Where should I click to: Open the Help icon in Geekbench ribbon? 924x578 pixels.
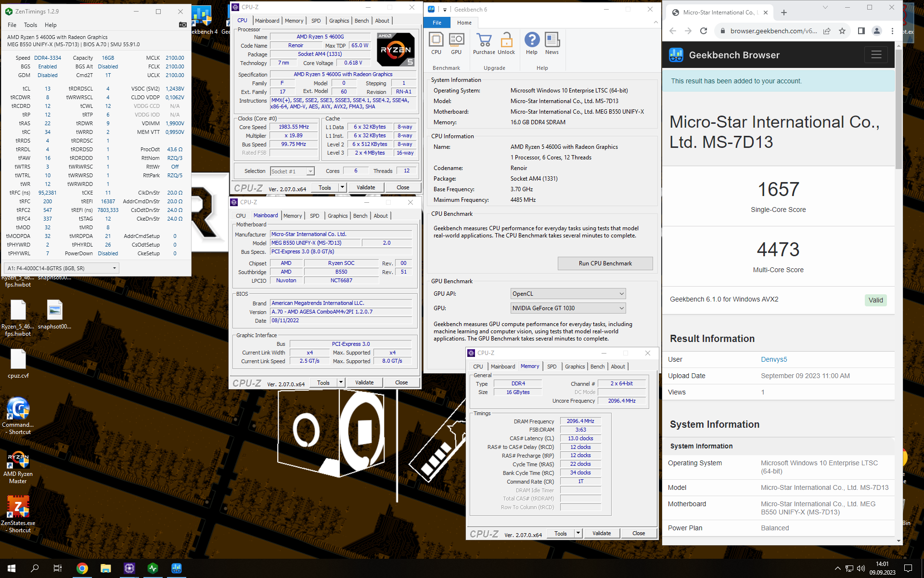[x=532, y=43]
